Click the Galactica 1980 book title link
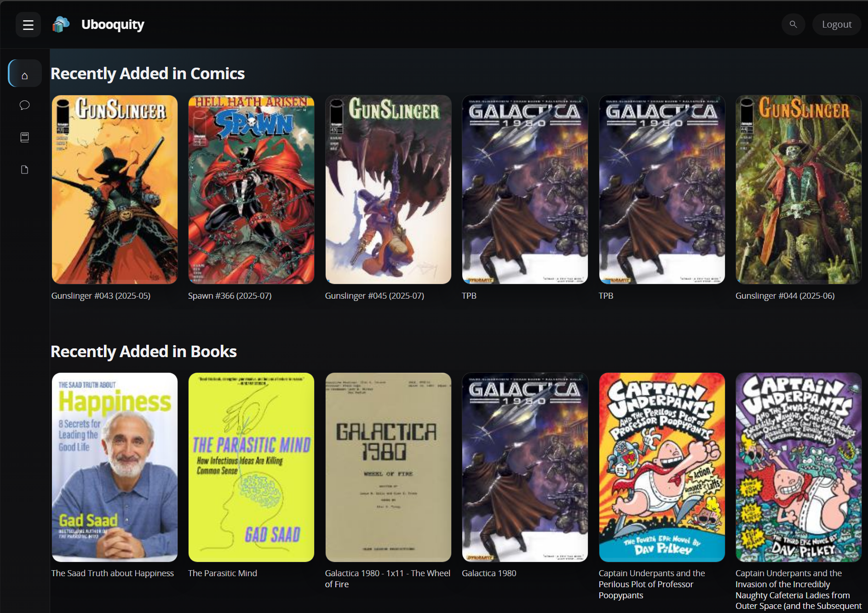Viewport: 868px width, 613px height. pos(489,573)
